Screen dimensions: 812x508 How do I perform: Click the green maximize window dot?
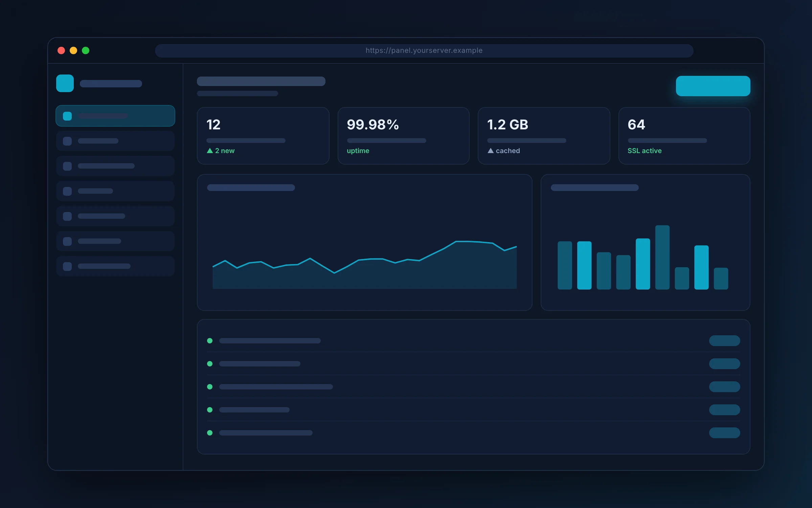pos(86,50)
